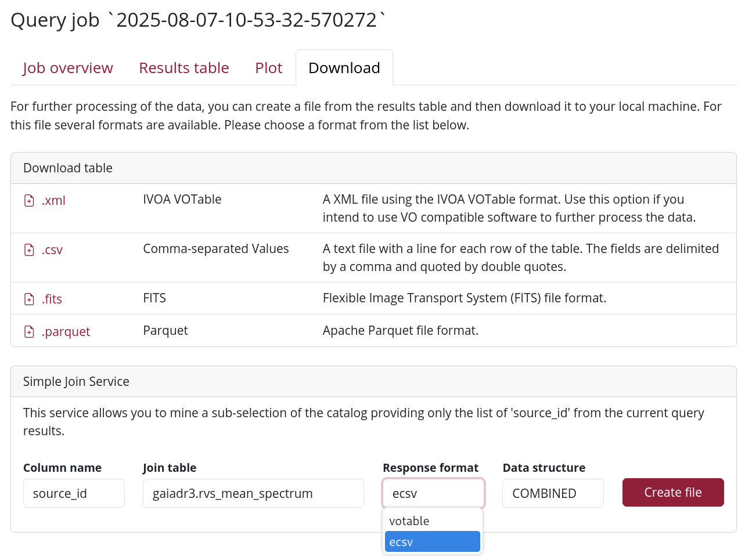This screenshot has height=560, width=745.
Task: Open the .fits download link
Action: [52, 299]
